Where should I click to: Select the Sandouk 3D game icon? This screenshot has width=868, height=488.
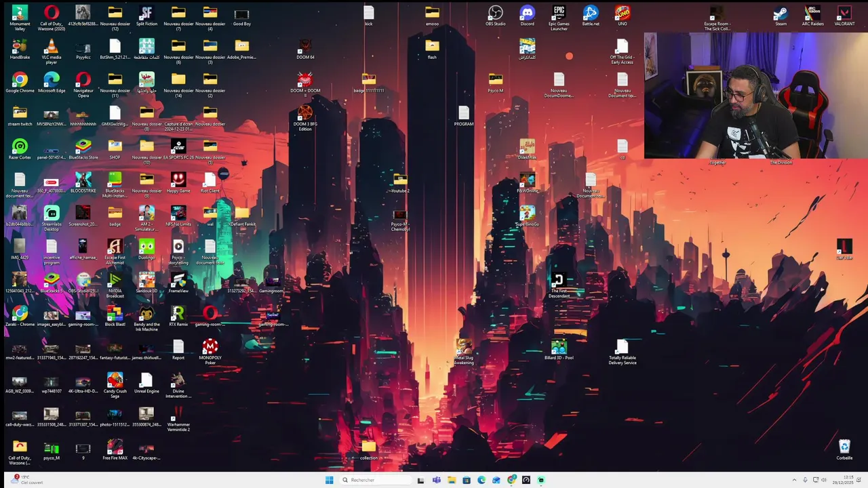pyautogui.click(x=146, y=282)
